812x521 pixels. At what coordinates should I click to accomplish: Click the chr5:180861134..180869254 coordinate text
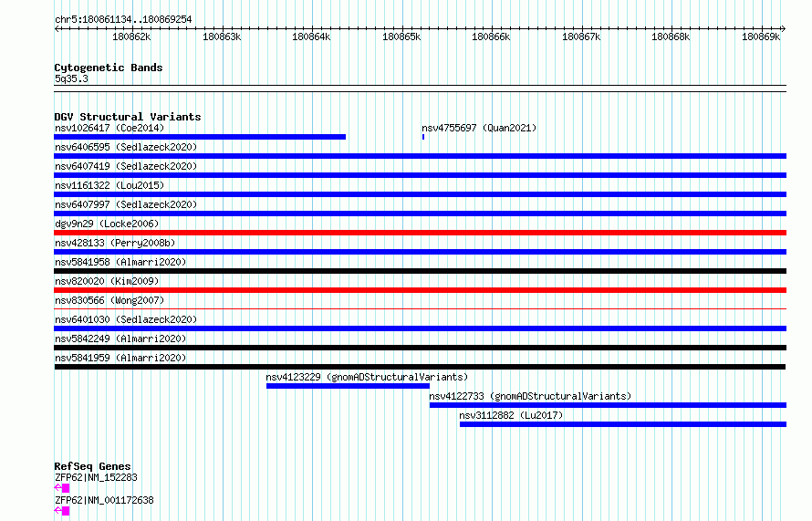[123, 20]
